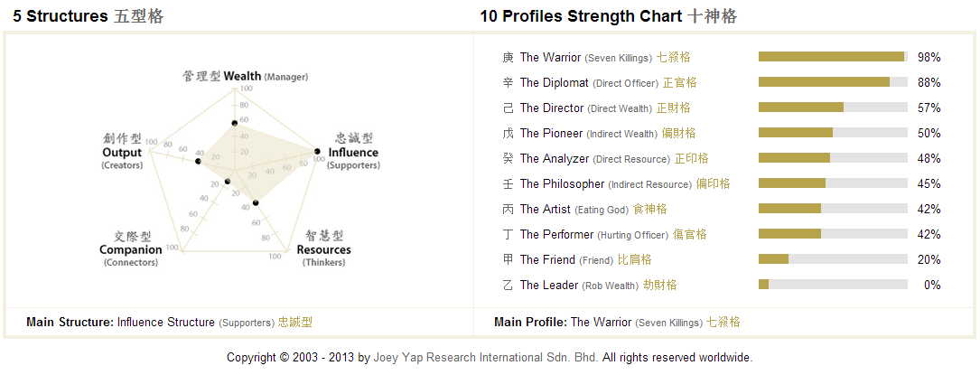Click the Wealth (Manager) axis label

coord(246,76)
